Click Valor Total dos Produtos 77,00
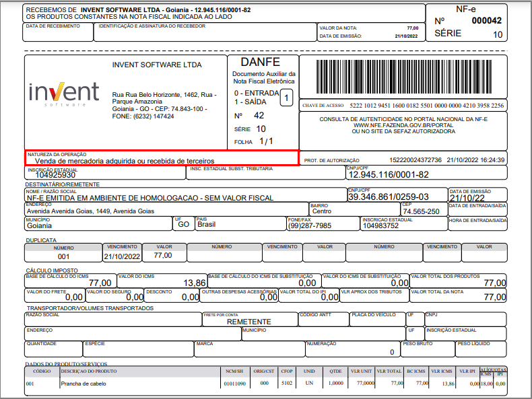Screen dimensions: 532x399 pyautogui.click(x=495, y=283)
